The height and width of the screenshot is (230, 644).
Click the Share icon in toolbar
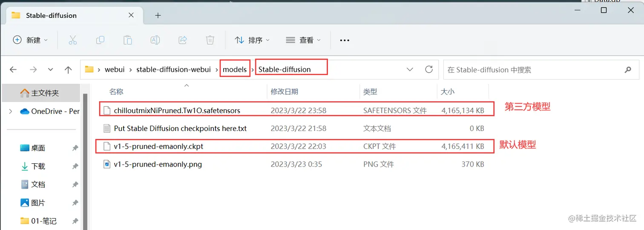(x=183, y=40)
